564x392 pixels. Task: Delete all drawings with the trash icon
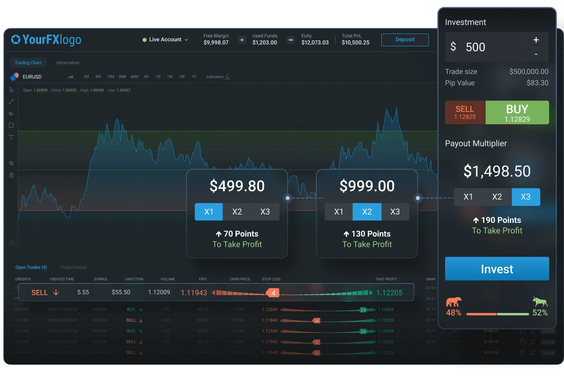point(11,175)
